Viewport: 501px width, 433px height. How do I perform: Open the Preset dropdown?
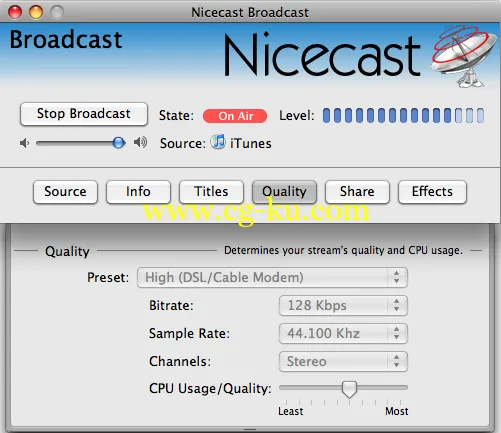[272, 277]
